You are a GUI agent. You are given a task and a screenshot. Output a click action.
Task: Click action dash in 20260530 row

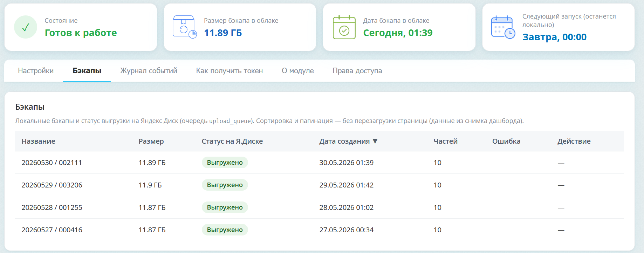tap(561, 163)
